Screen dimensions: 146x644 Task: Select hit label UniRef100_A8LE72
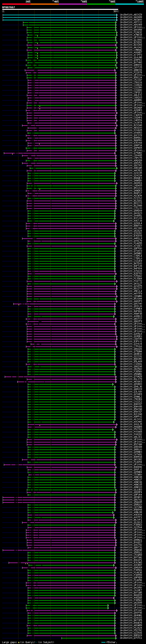tap(131, 95)
